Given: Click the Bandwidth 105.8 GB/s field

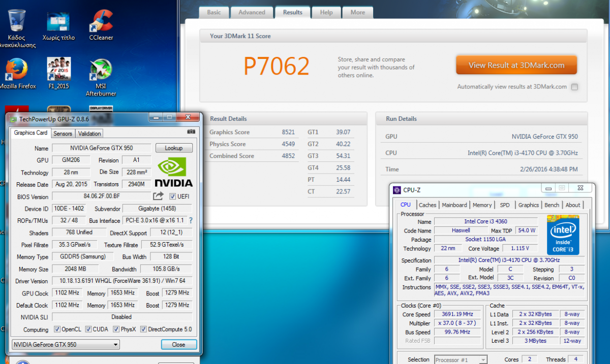Looking at the screenshot, I should click(x=167, y=269).
